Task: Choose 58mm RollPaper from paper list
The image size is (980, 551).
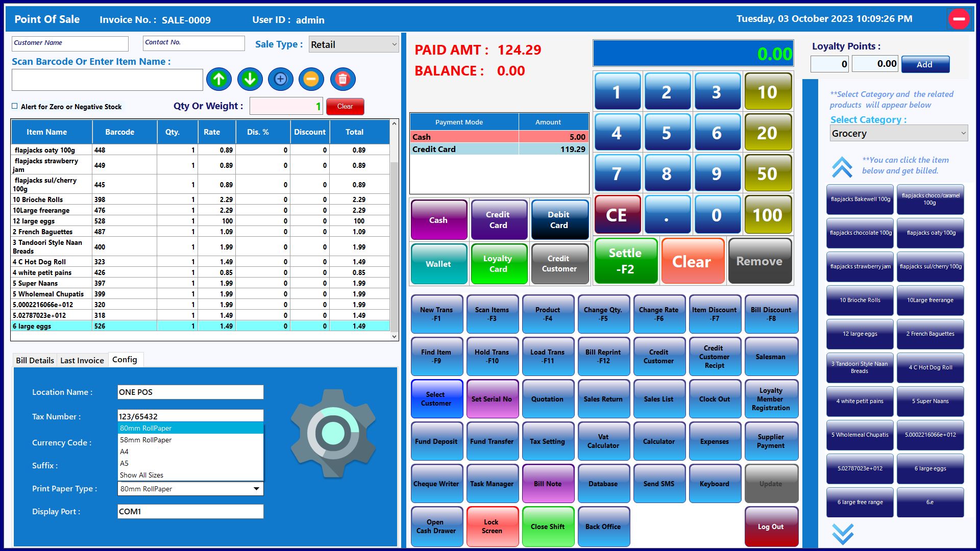Action: (146, 440)
